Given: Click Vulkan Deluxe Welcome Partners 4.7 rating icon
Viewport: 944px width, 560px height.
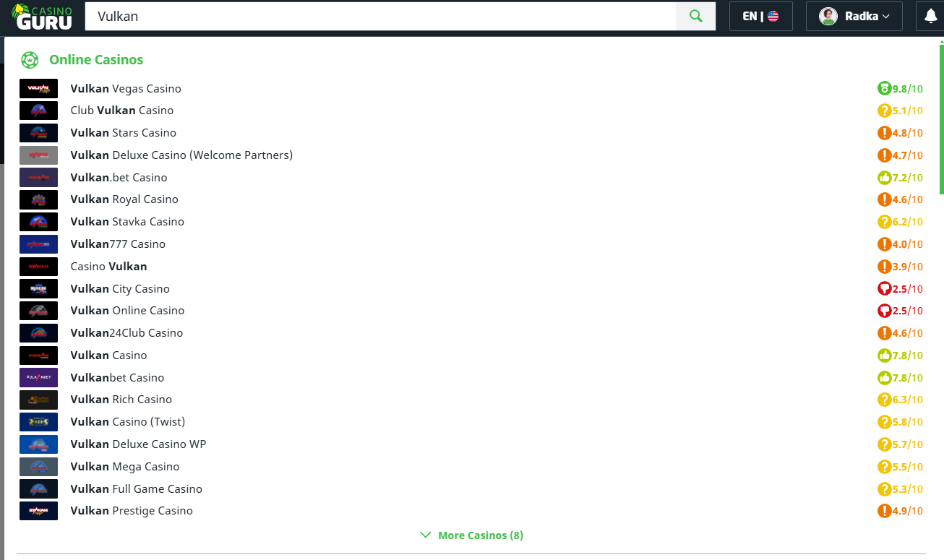Looking at the screenshot, I should [x=884, y=155].
